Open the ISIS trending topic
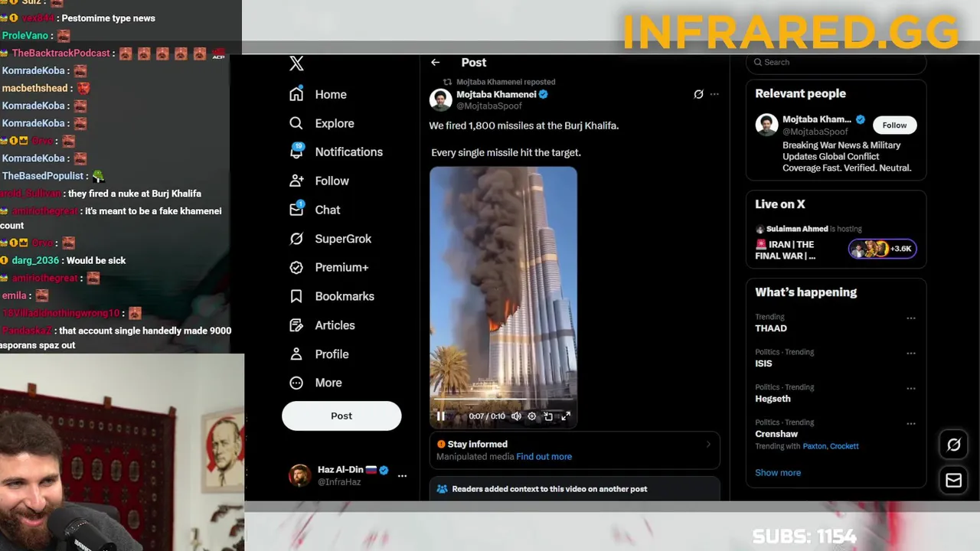Viewport: 980px width, 551px height. tap(763, 364)
